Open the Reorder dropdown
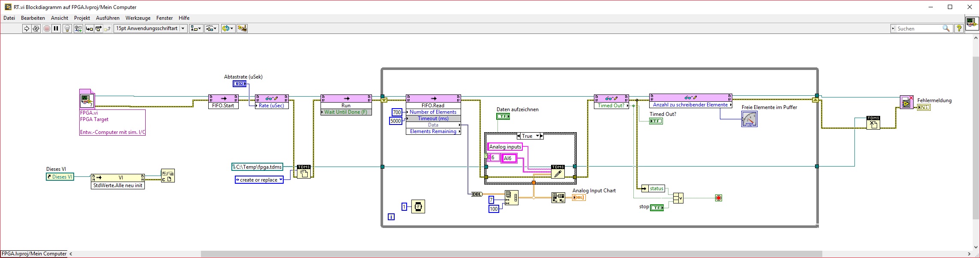 [x=228, y=28]
